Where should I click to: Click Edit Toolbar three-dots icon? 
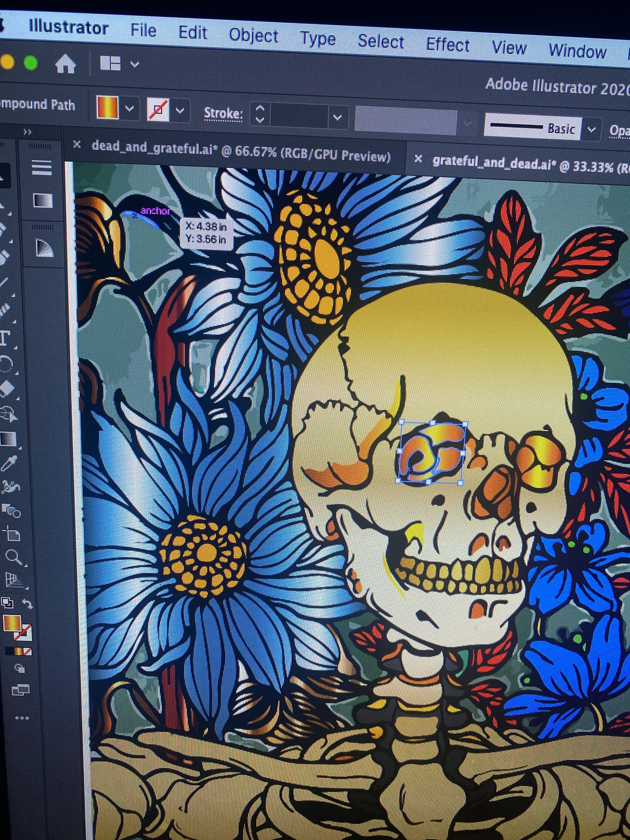click(x=22, y=718)
